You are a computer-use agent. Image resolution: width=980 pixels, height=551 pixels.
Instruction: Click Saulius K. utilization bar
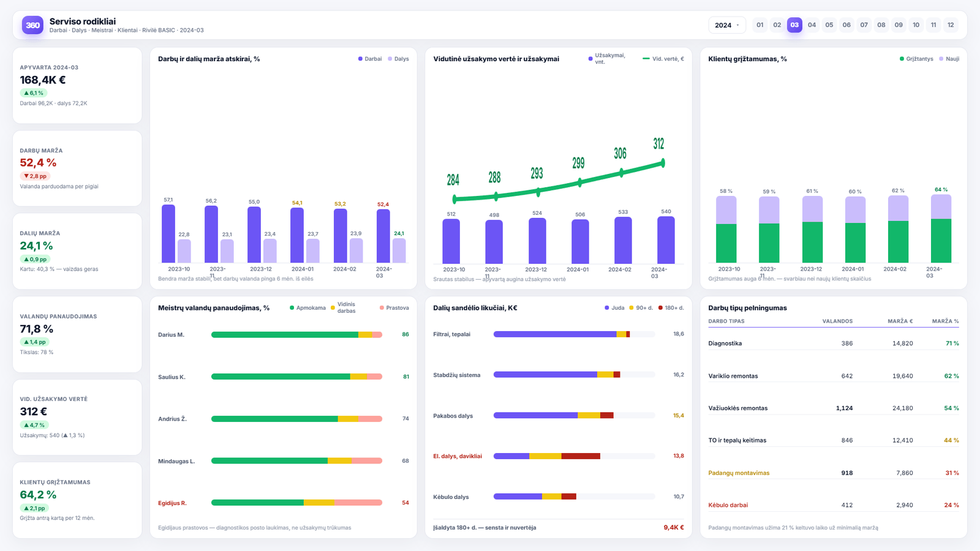tap(296, 377)
